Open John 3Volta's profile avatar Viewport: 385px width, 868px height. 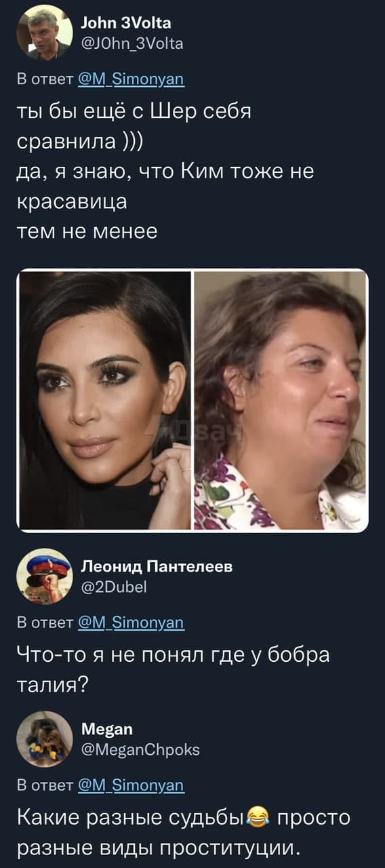(x=44, y=32)
